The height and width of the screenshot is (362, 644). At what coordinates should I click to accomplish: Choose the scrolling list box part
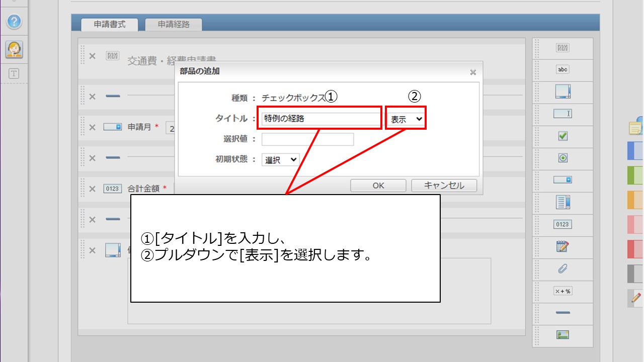562,202
